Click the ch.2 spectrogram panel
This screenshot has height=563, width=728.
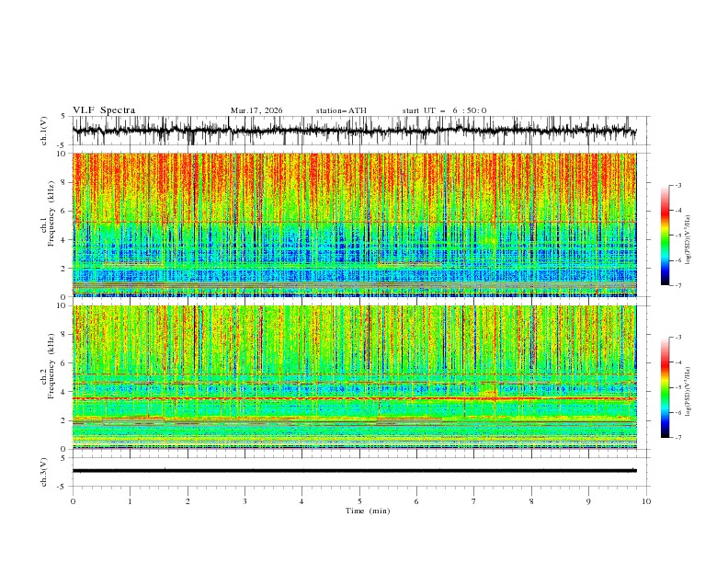click(x=354, y=377)
